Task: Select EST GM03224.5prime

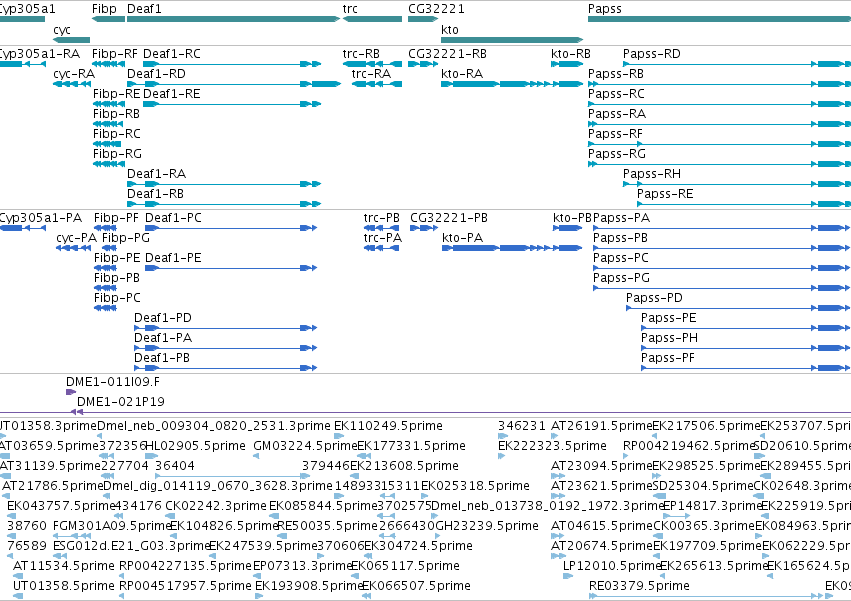Action: [256, 456]
